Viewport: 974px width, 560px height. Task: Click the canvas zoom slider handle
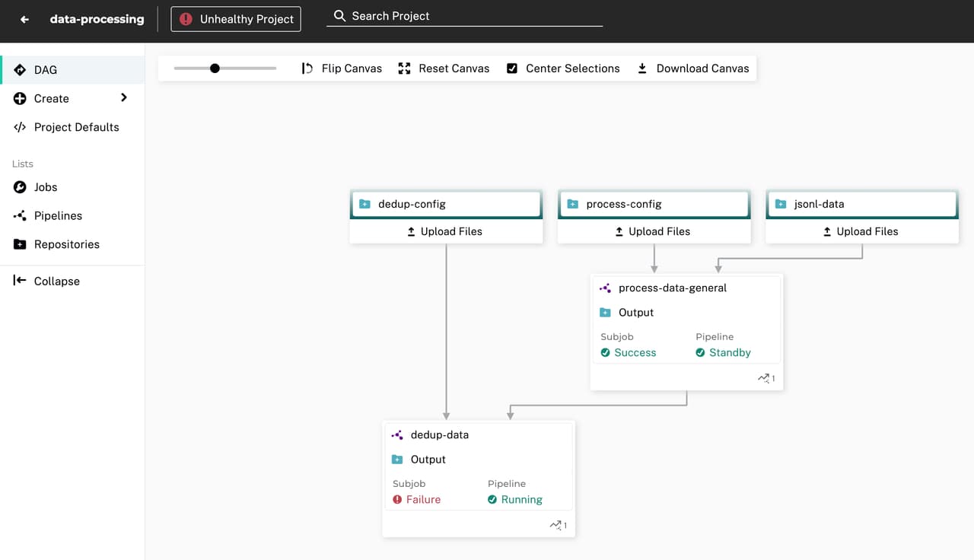(215, 68)
